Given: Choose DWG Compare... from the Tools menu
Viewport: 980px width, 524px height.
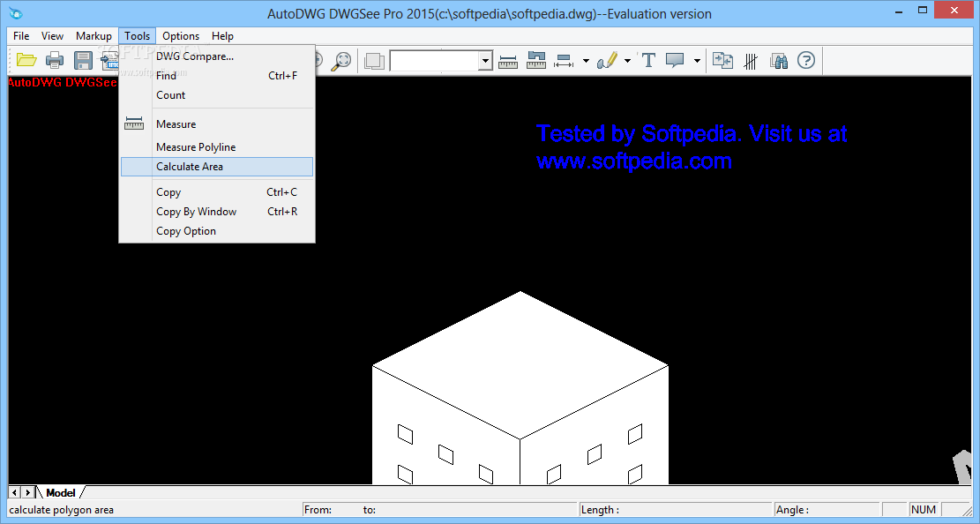Looking at the screenshot, I should coord(217,56).
